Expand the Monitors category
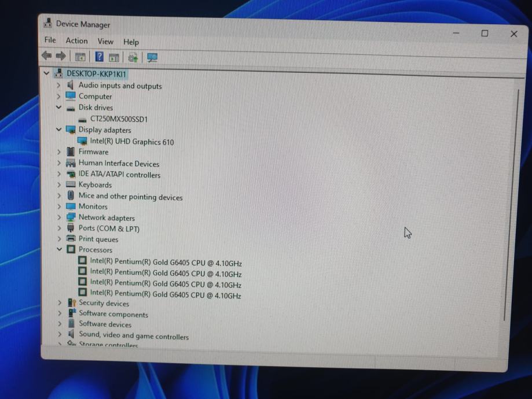532x399 pixels. coord(59,206)
